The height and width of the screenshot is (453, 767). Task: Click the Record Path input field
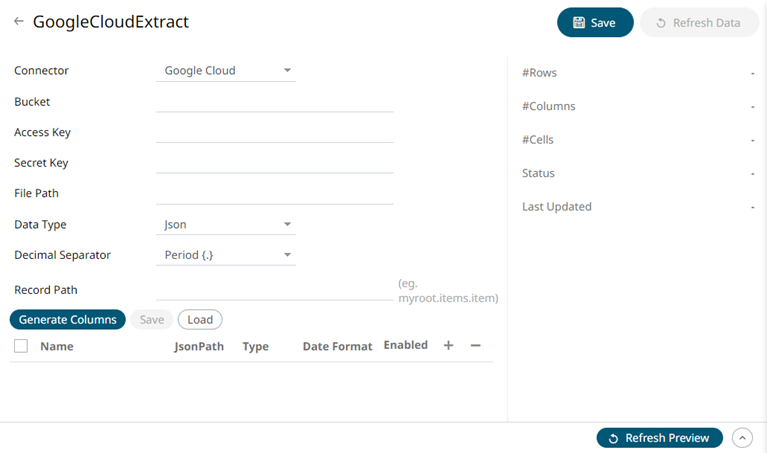274,289
